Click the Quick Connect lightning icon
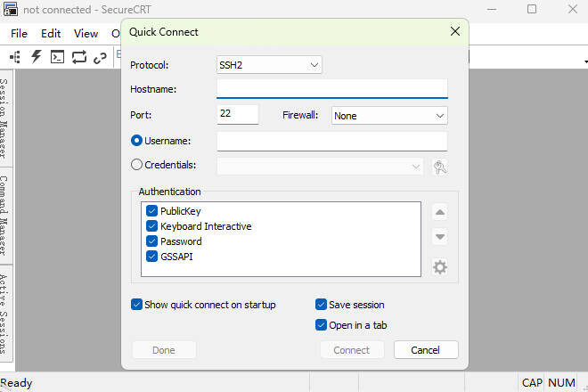 (x=36, y=57)
